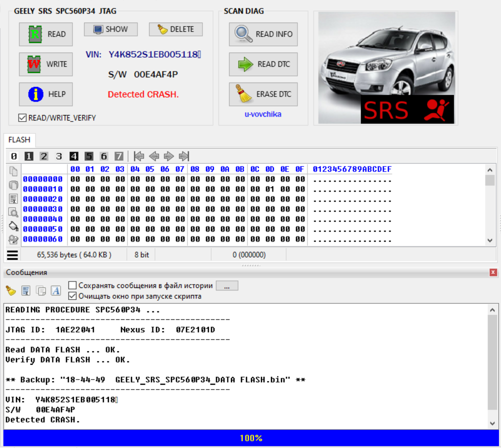Click the fill bucket icon in hex sidebar
501x448 pixels.
pyautogui.click(x=13, y=226)
